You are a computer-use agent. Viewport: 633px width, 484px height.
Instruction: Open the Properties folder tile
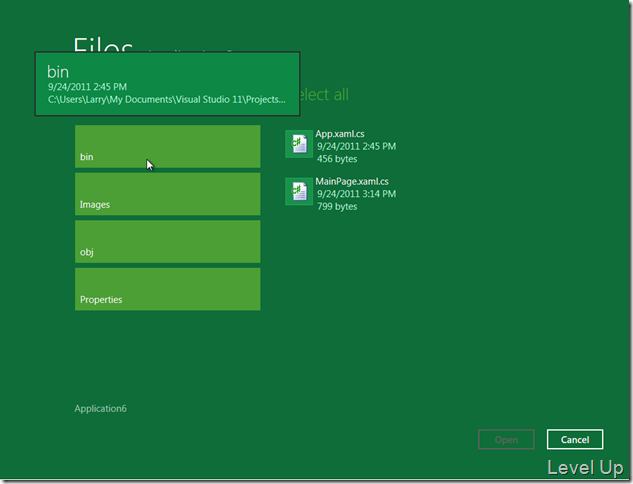click(168, 289)
